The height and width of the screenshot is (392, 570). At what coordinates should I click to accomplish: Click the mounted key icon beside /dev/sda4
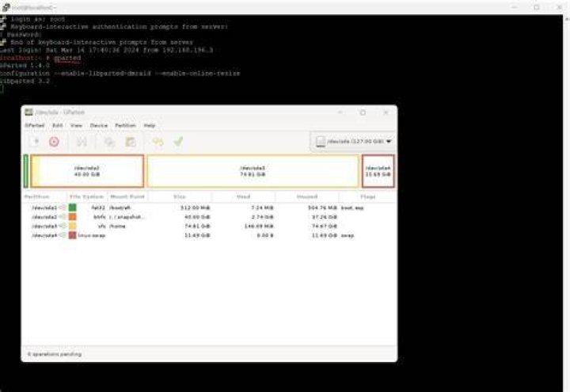(63, 235)
